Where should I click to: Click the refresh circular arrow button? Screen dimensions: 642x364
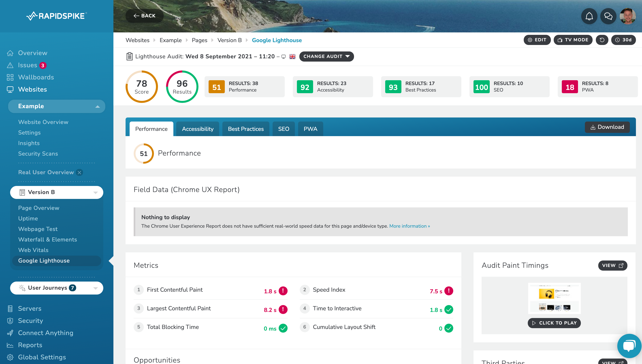602,40
